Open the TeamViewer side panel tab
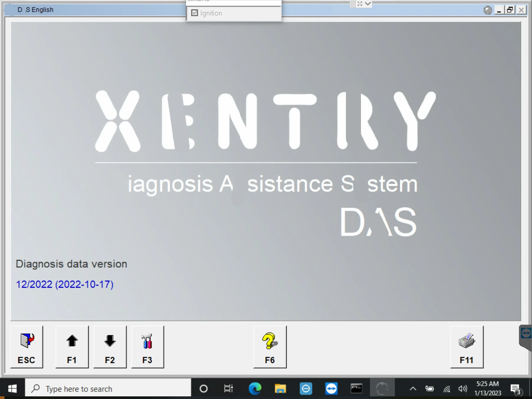532x399 pixels. click(526, 338)
